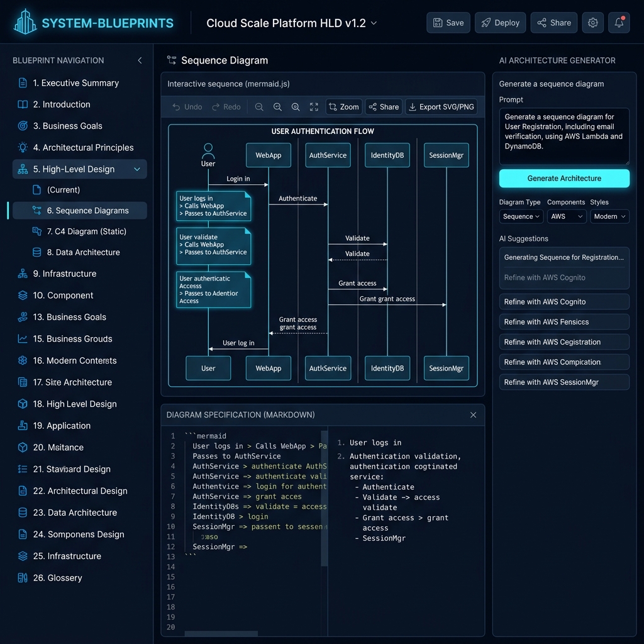The width and height of the screenshot is (644, 644).
Task: Click the zoom reset magnifier icon
Action: 277,107
